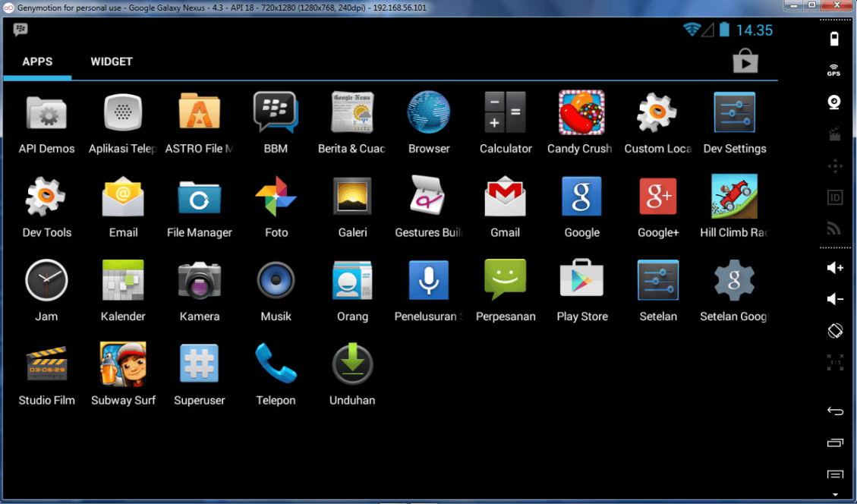857x504 pixels.
Task: Launch the Foto pinwheel app
Action: pos(276,197)
